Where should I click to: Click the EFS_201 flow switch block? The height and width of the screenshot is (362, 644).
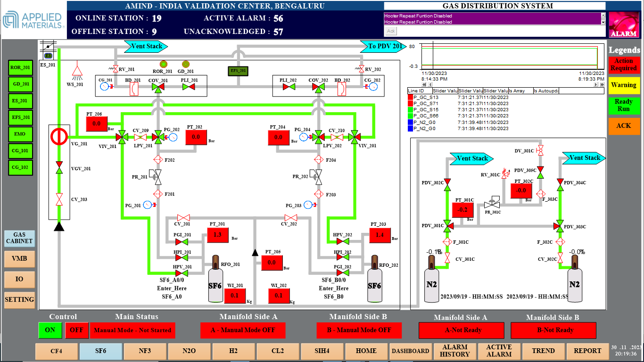point(238,71)
